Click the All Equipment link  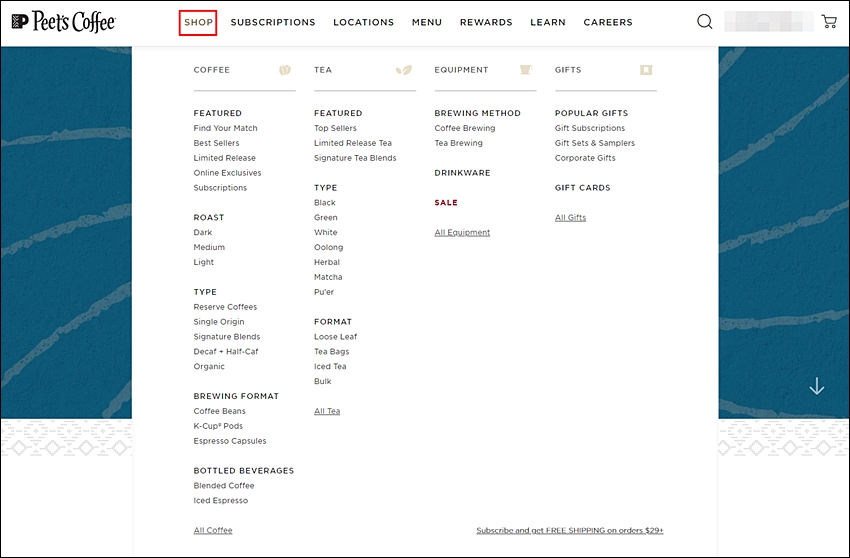pos(462,232)
